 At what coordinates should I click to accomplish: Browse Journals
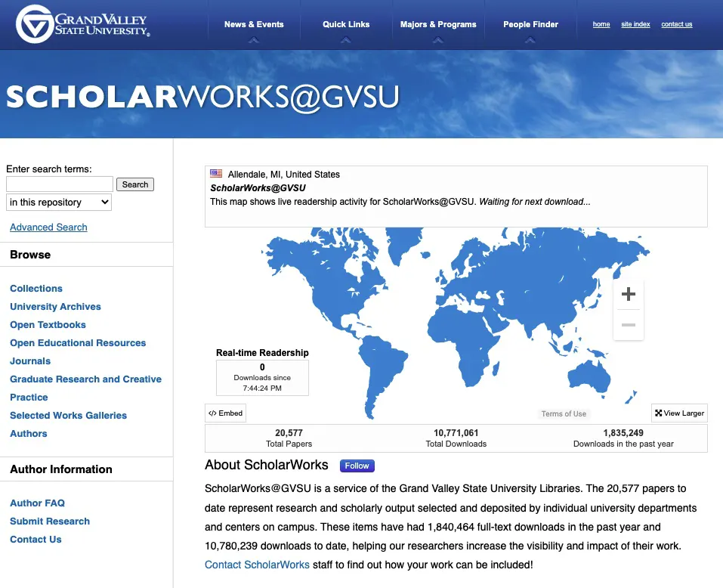click(30, 361)
